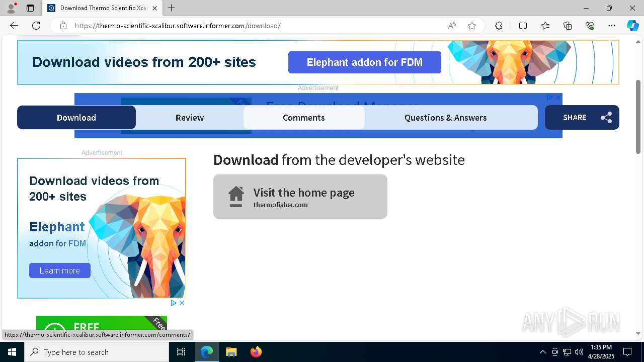
Task: Open the volume control tray icon
Action: click(579, 352)
